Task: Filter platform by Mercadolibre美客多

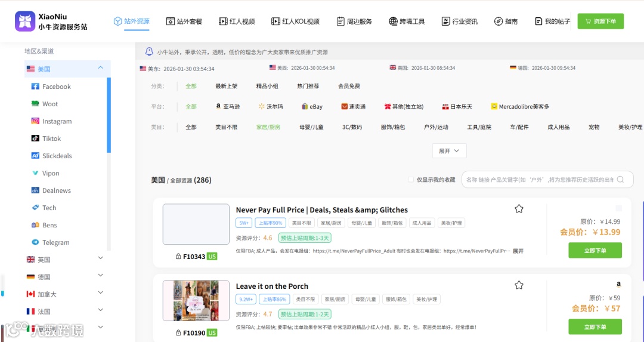Action: (x=520, y=106)
